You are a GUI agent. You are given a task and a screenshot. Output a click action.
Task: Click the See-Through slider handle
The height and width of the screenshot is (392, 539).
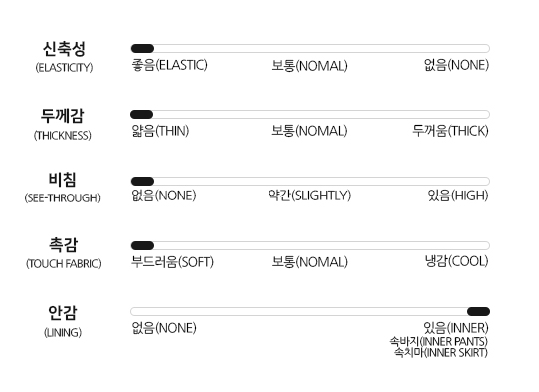click(142, 181)
